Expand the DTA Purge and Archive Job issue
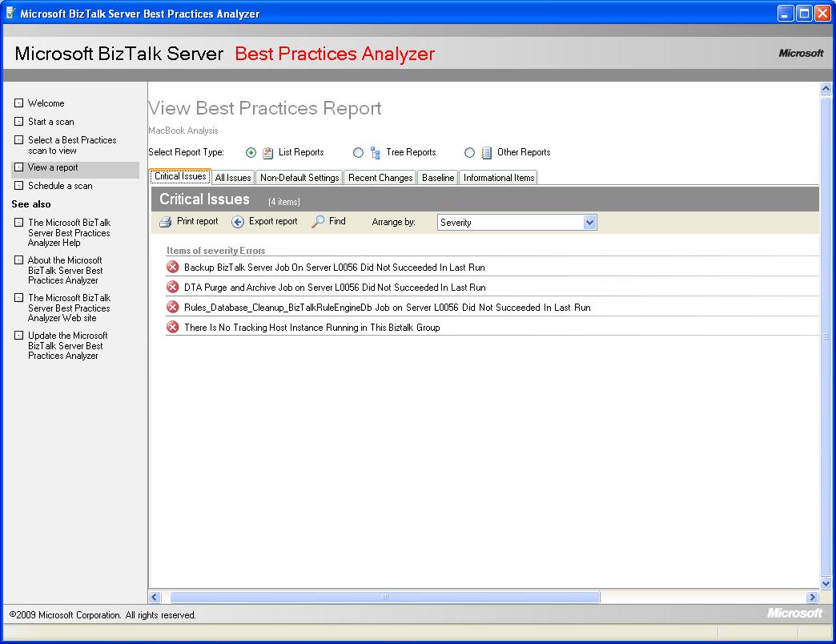 (335, 288)
